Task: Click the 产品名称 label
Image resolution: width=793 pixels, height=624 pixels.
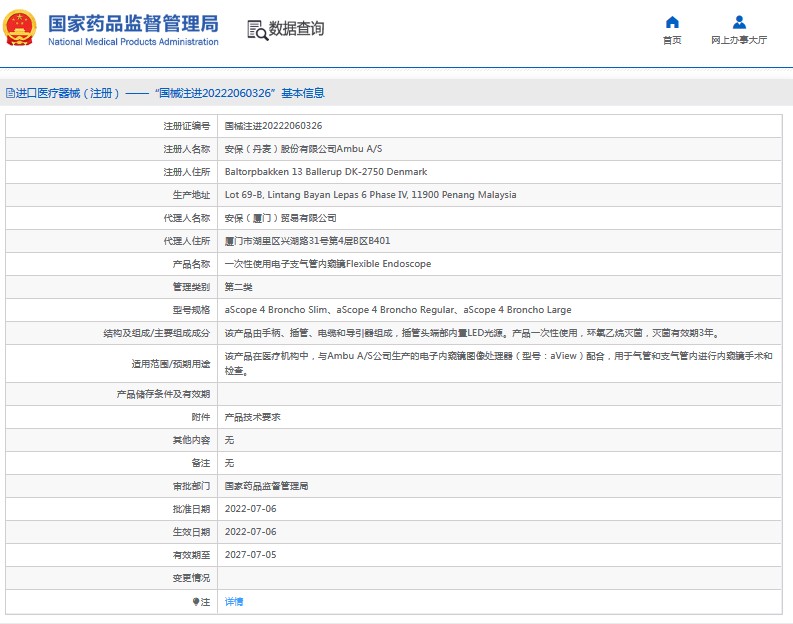Action: click(x=191, y=264)
